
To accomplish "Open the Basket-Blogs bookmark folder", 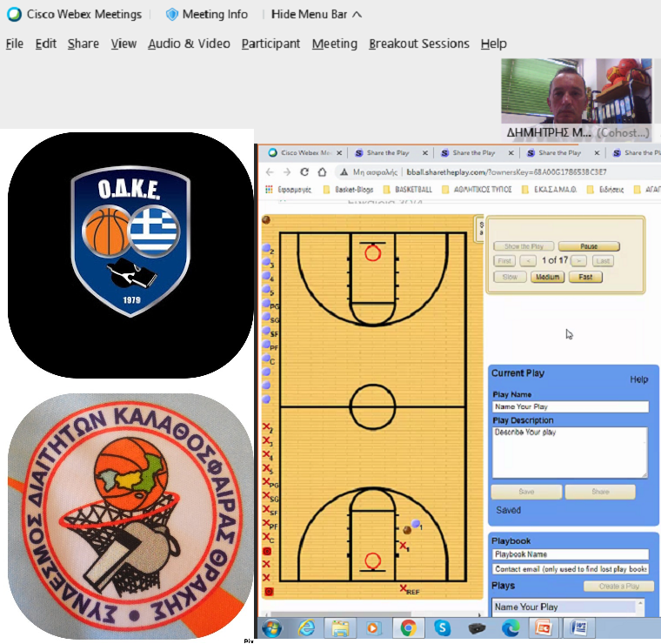I will pos(349,190).
